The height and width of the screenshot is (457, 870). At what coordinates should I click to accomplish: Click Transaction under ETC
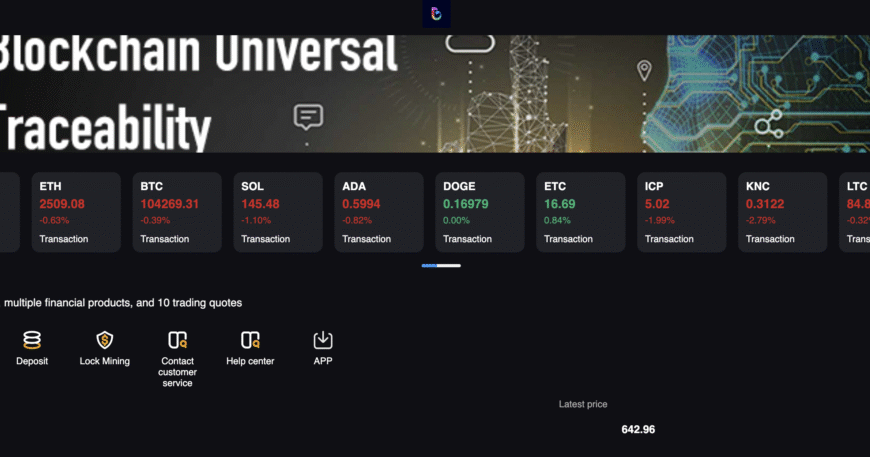[x=569, y=239]
